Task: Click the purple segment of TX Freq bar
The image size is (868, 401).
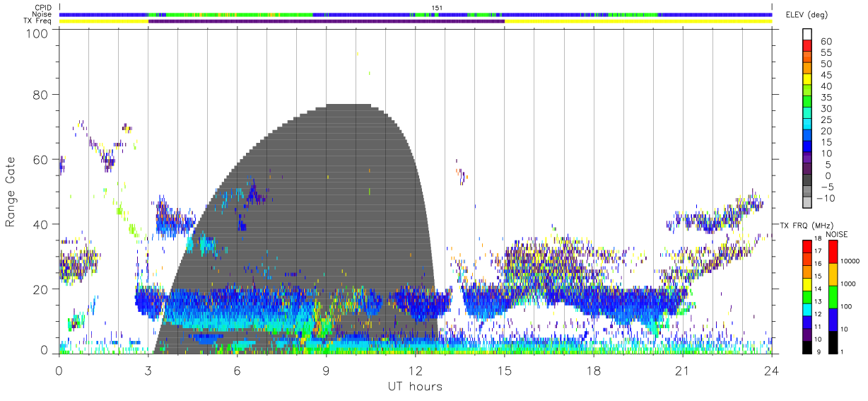Action: coord(327,21)
